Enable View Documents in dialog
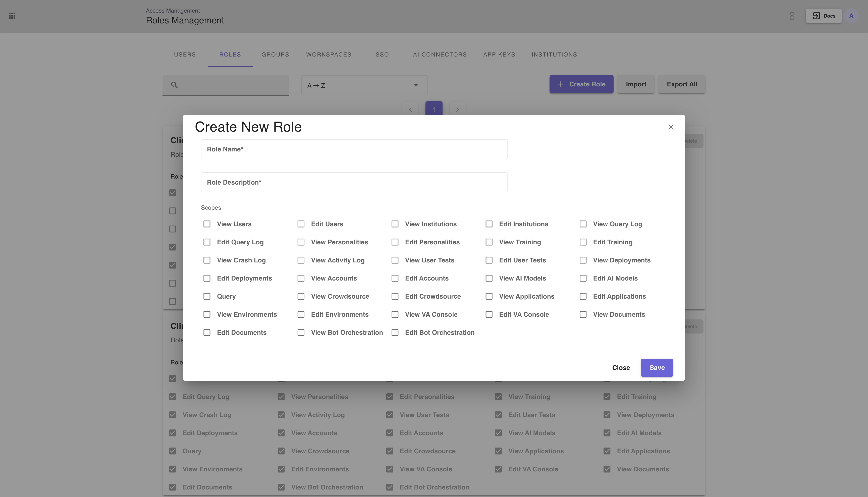Image resolution: width=868 pixels, height=497 pixels. [x=583, y=314]
